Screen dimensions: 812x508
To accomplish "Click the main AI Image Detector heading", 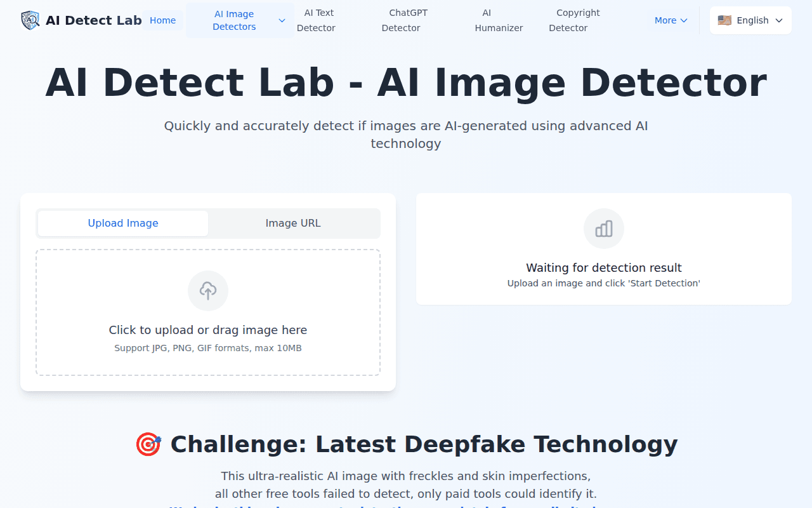I will pos(406,83).
